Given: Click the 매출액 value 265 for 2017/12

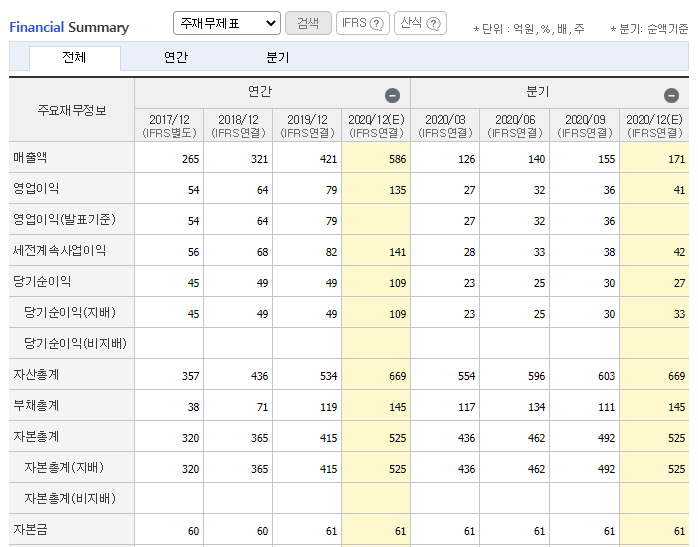Looking at the screenshot, I should coord(191,159).
